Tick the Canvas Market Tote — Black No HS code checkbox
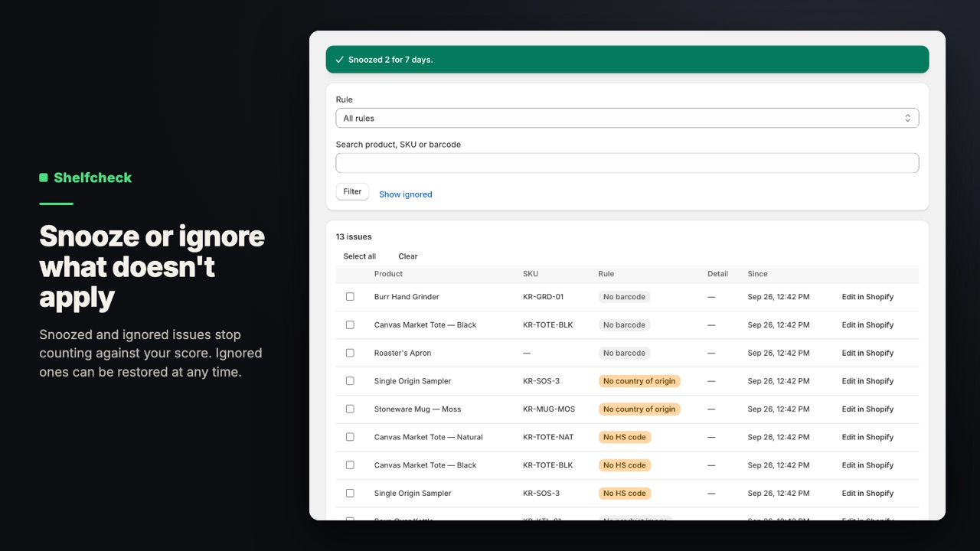Screen dimensions: 980x551 coord(350,465)
